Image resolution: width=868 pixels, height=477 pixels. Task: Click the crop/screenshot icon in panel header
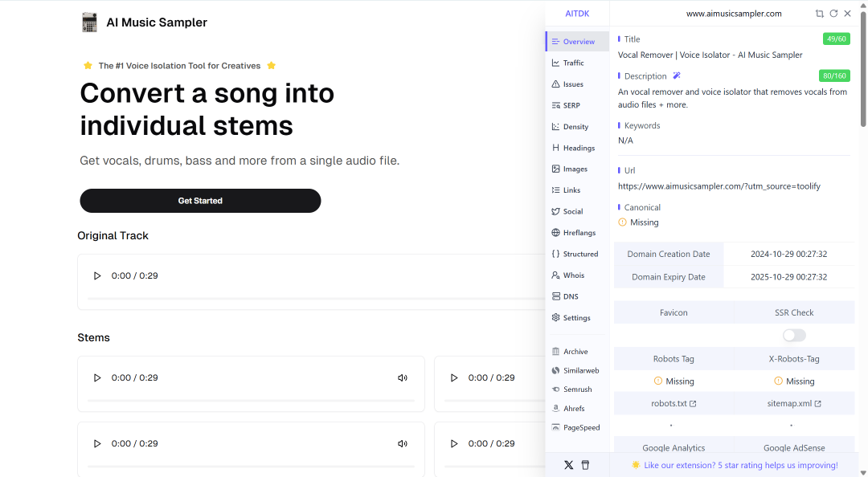click(819, 14)
